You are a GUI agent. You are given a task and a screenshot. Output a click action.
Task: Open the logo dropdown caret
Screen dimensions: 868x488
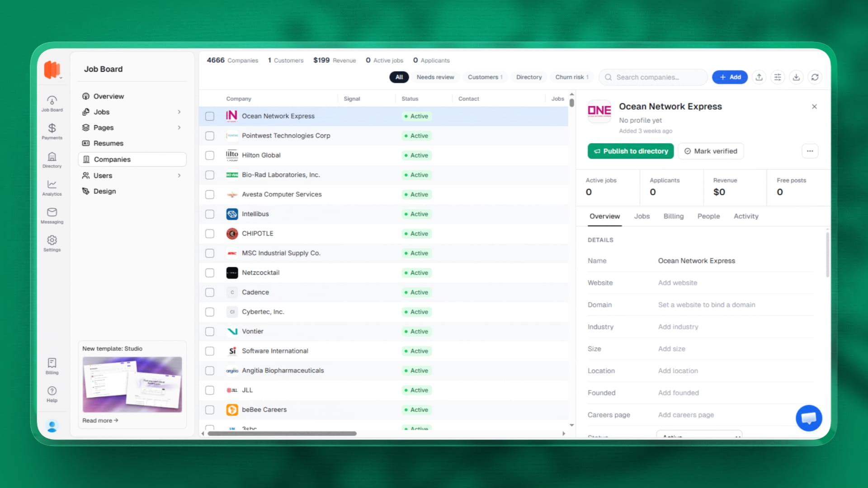[x=61, y=78]
